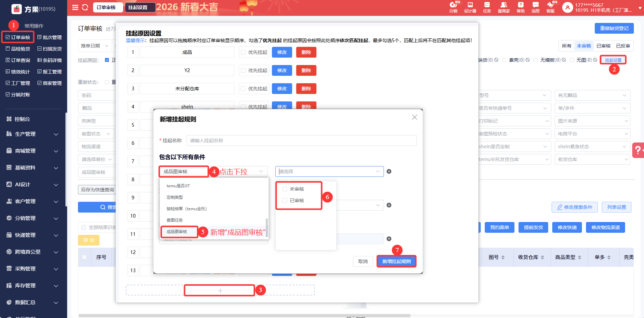Open the 客服 customer service icon
This screenshot has height=318, width=644.
(x=551, y=7)
